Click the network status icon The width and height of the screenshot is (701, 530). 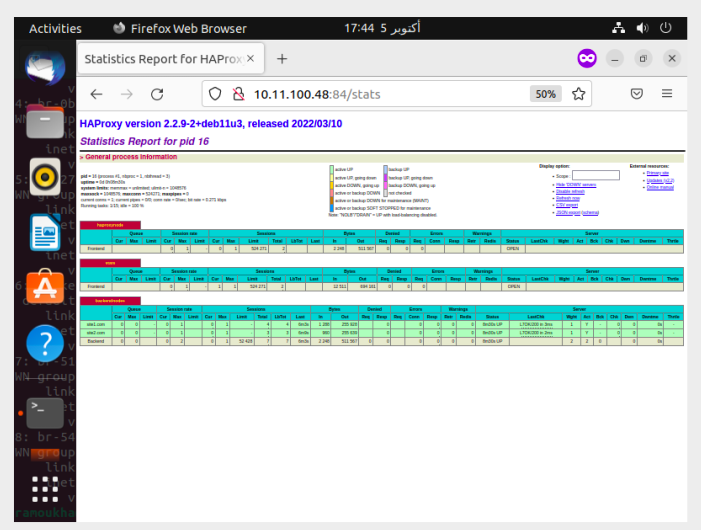tap(619, 28)
